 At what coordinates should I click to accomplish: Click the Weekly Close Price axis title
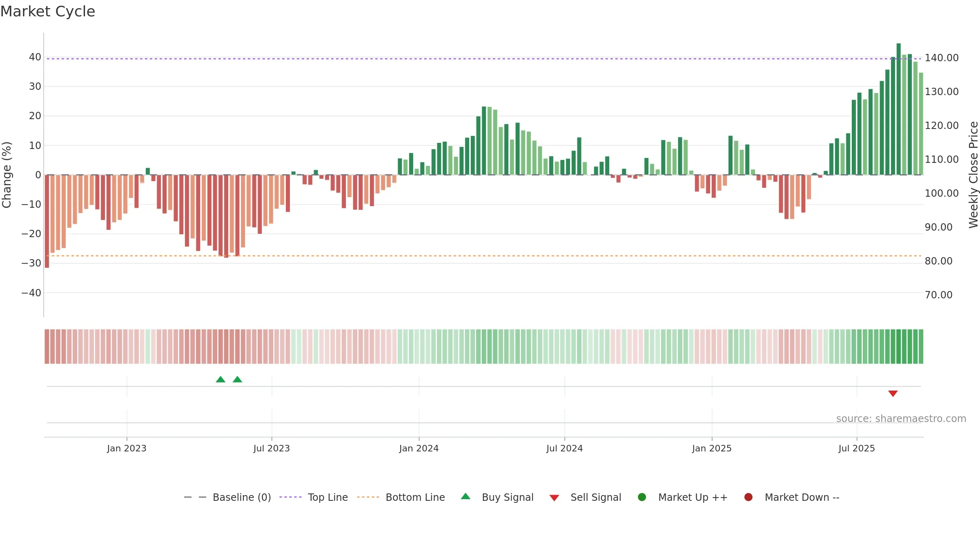973,175
